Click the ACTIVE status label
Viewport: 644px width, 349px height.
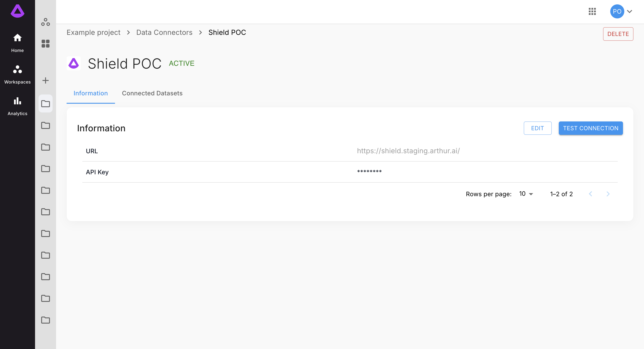(182, 63)
